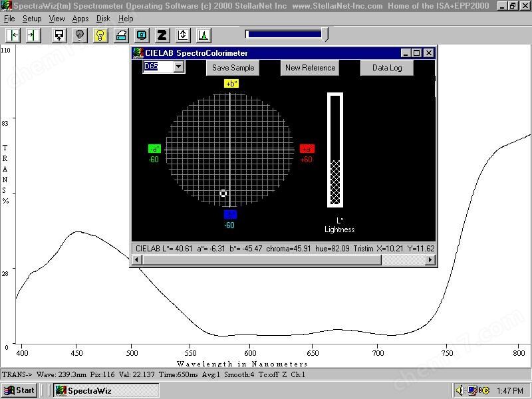Viewport: 532px width, 399px height.
Task: Click the printer icon
Action: tap(121, 35)
